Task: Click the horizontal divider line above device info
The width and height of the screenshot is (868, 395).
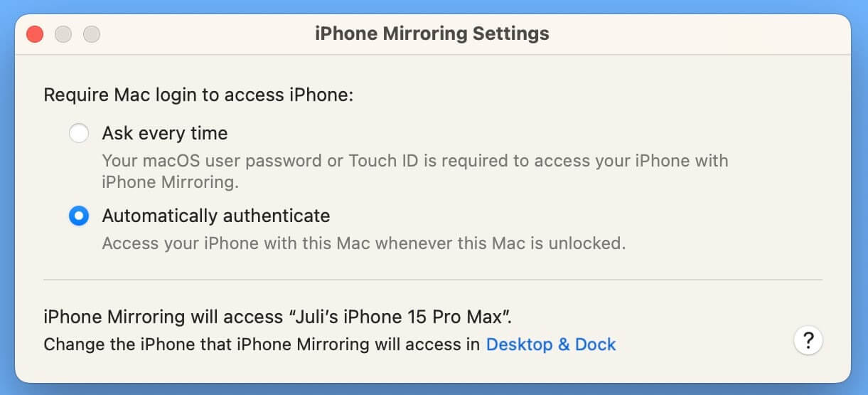Action: (x=432, y=280)
